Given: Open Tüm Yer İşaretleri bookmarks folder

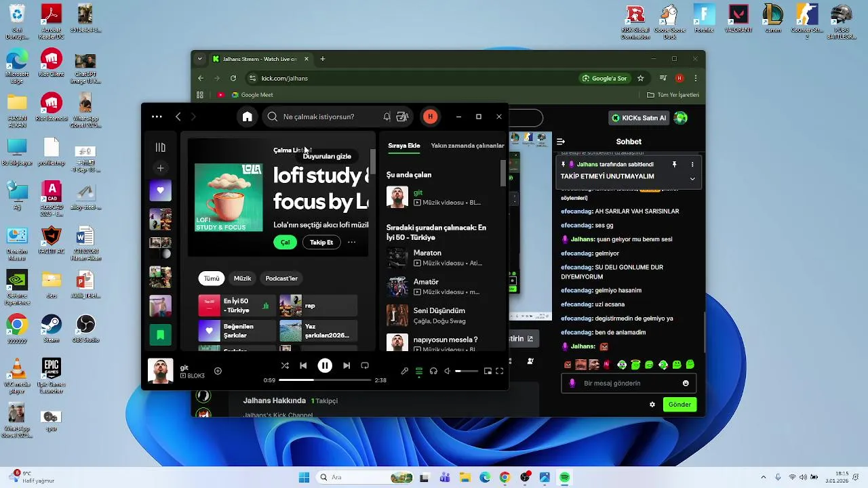Looking at the screenshot, I should tap(673, 95).
